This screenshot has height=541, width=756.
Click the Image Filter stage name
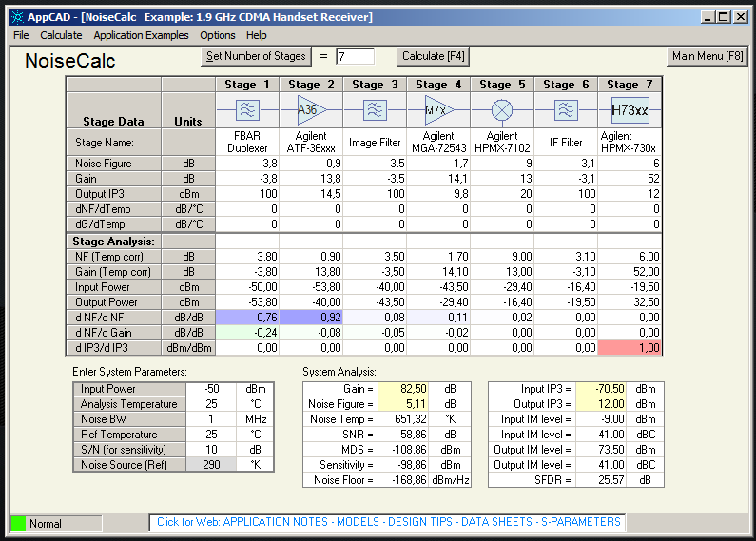tap(375, 143)
